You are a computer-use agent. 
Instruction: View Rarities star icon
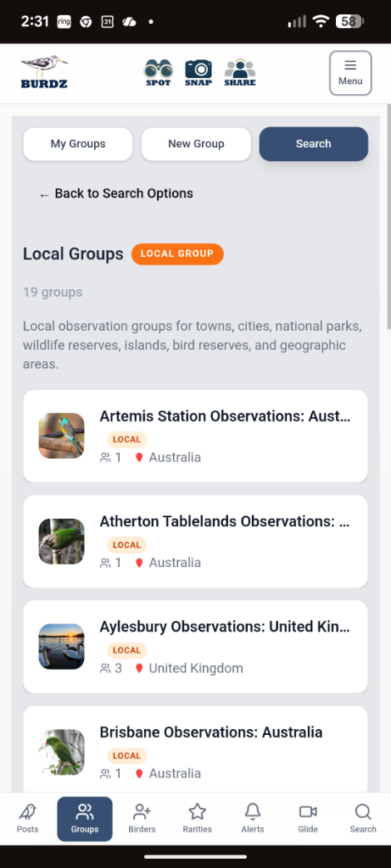(197, 819)
